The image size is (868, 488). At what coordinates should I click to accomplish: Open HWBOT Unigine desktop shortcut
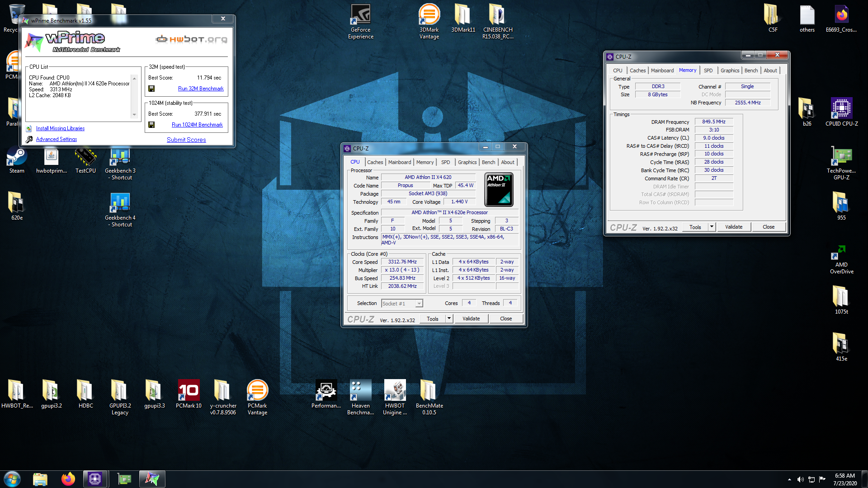point(395,397)
